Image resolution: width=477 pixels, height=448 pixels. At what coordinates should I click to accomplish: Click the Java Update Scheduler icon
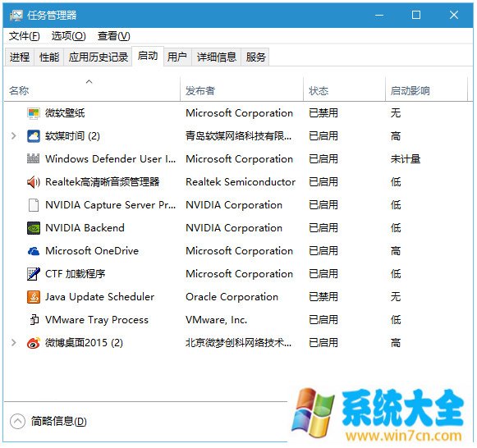[34, 297]
